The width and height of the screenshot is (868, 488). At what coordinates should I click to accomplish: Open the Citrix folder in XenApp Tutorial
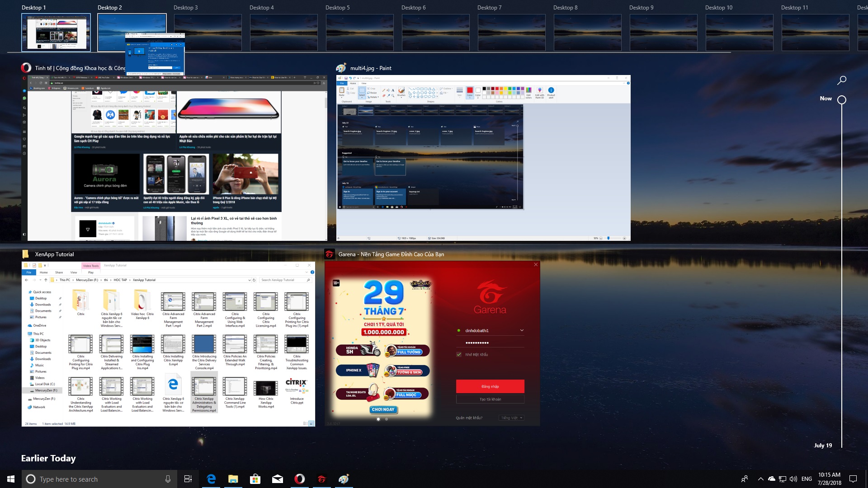(81, 304)
